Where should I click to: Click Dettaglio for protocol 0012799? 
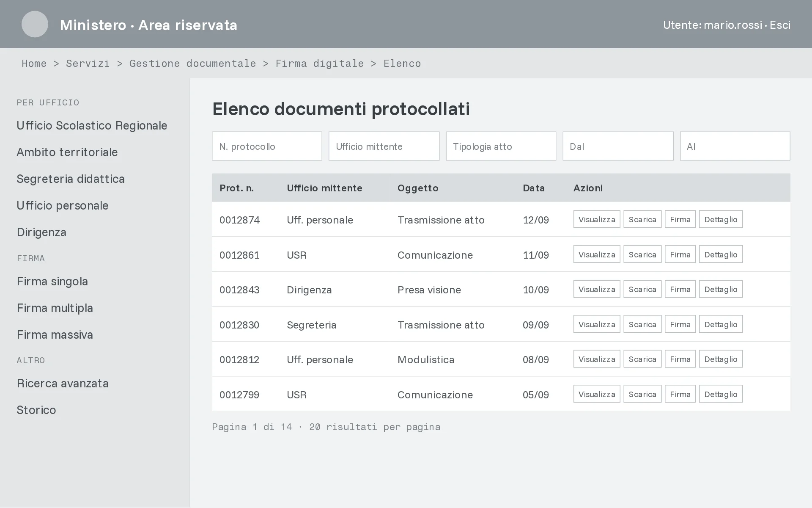click(x=721, y=394)
